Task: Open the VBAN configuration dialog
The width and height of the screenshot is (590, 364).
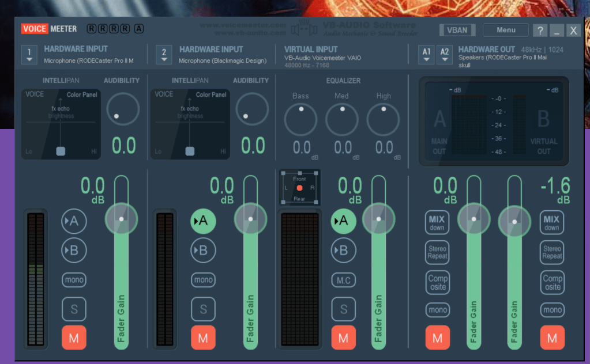Action: 457,30
